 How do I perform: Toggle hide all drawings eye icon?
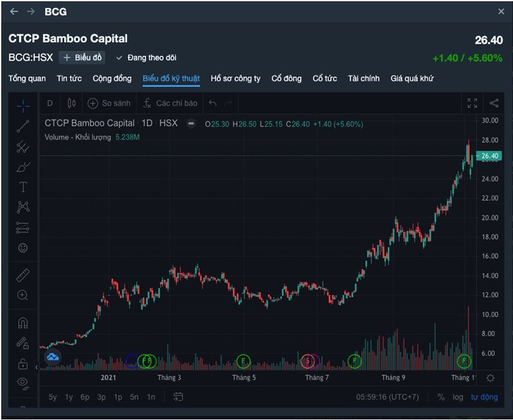23,383
